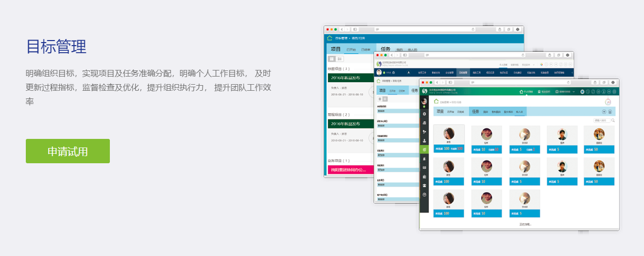Click the home icon in back window's blue header
Screen dimensions: 644x256
click(330, 38)
